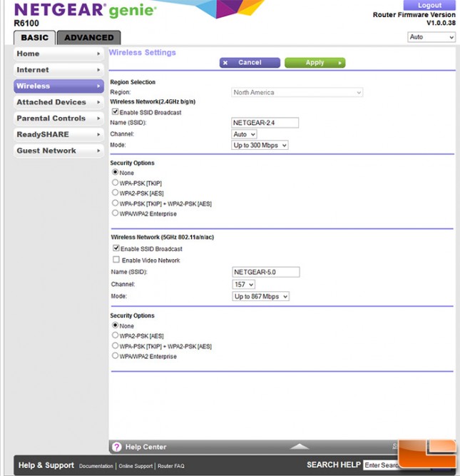Select WPA/WPA2 Enterprise for 5GHz security
460x476 pixels.
tap(115, 355)
